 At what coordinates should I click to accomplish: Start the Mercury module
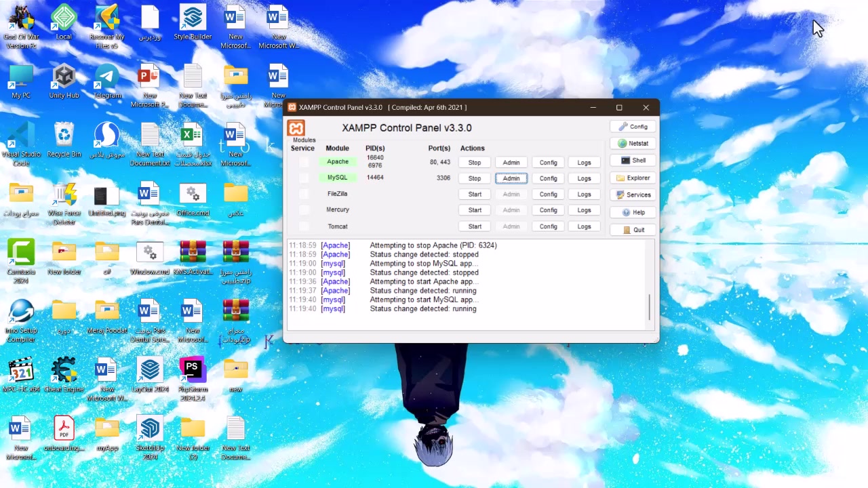475,210
